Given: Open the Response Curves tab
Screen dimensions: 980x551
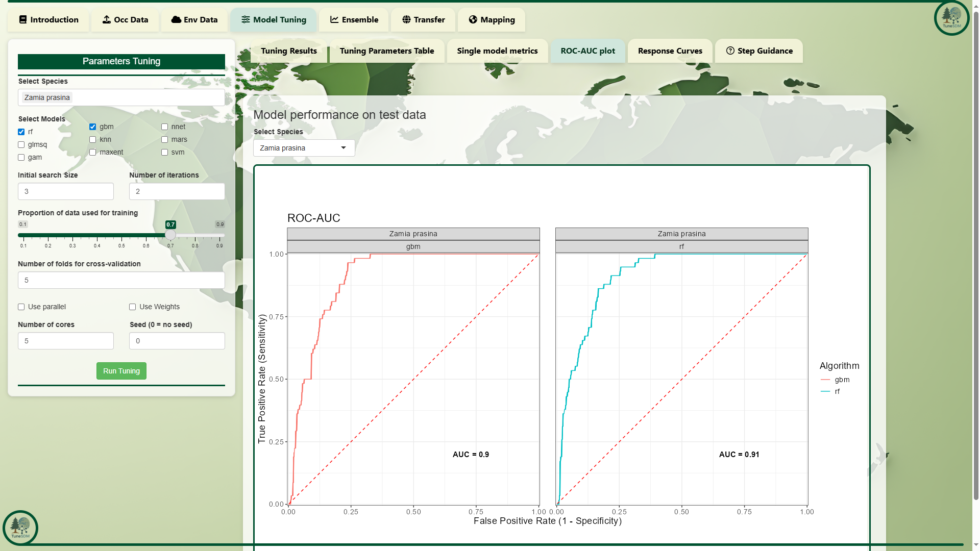Looking at the screenshot, I should (670, 51).
